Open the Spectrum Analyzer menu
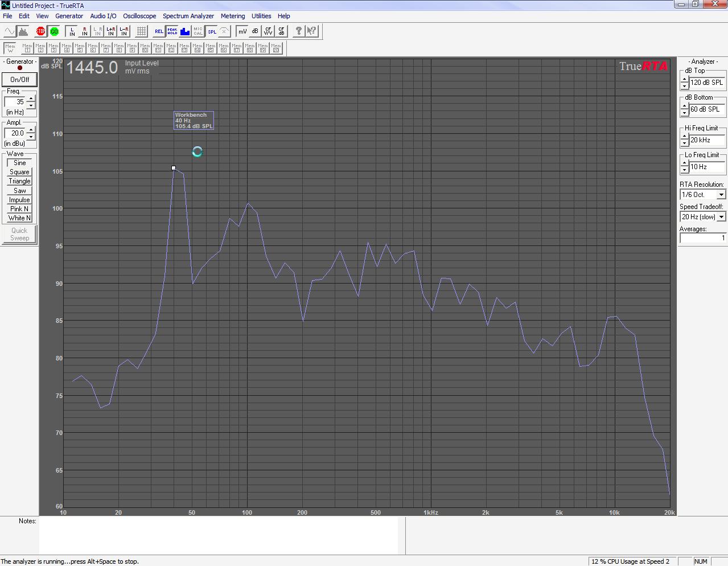The height and width of the screenshot is (566, 728). (x=188, y=16)
